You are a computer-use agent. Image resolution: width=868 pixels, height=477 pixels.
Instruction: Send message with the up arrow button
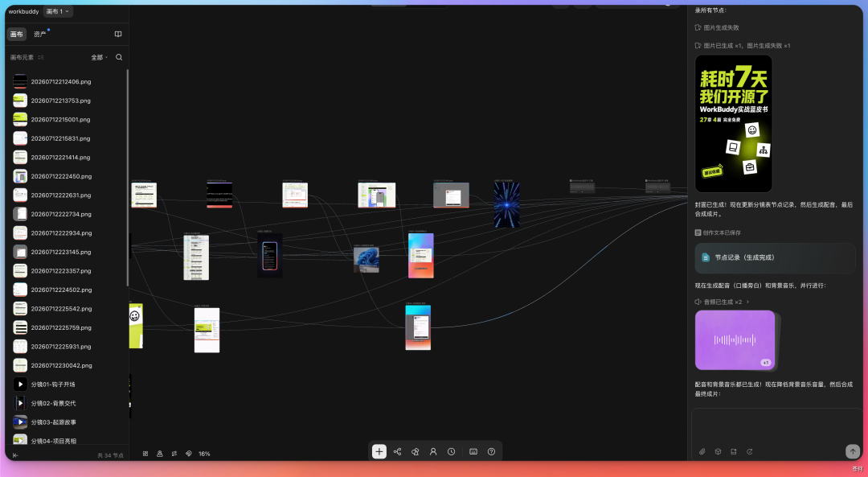coord(853,451)
